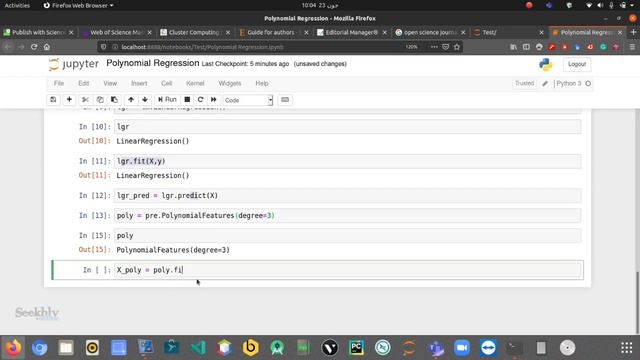Open the Kernel menu
The height and width of the screenshot is (360, 640).
tap(195, 83)
